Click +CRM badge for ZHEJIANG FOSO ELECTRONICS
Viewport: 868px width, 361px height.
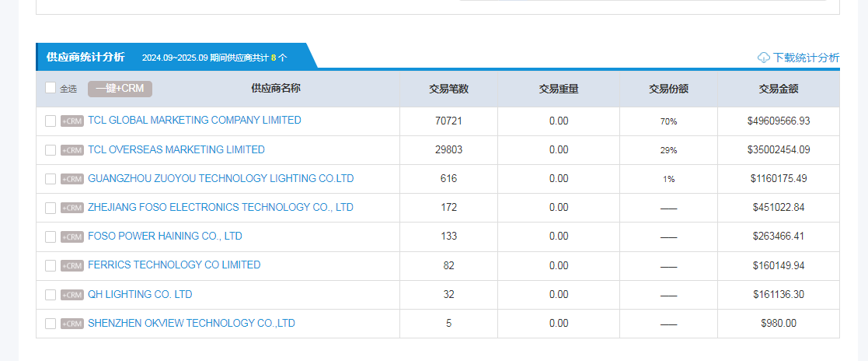coord(72,208)
